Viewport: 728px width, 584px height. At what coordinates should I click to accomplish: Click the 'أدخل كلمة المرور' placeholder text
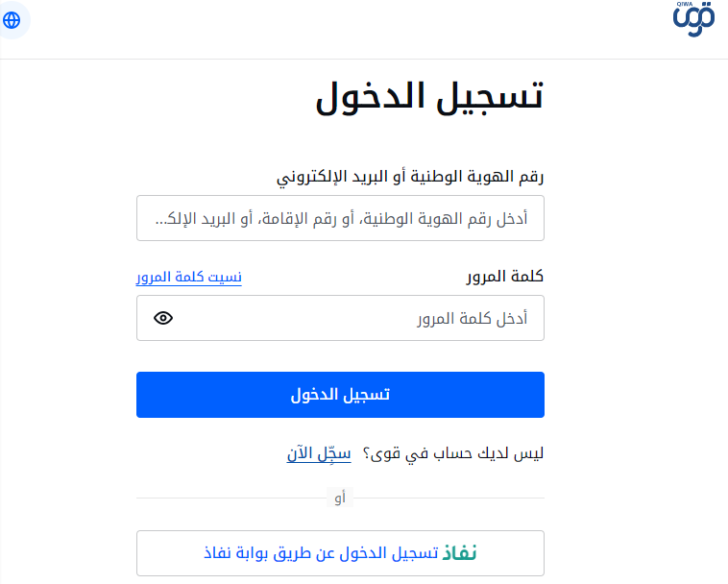point(472,319)
